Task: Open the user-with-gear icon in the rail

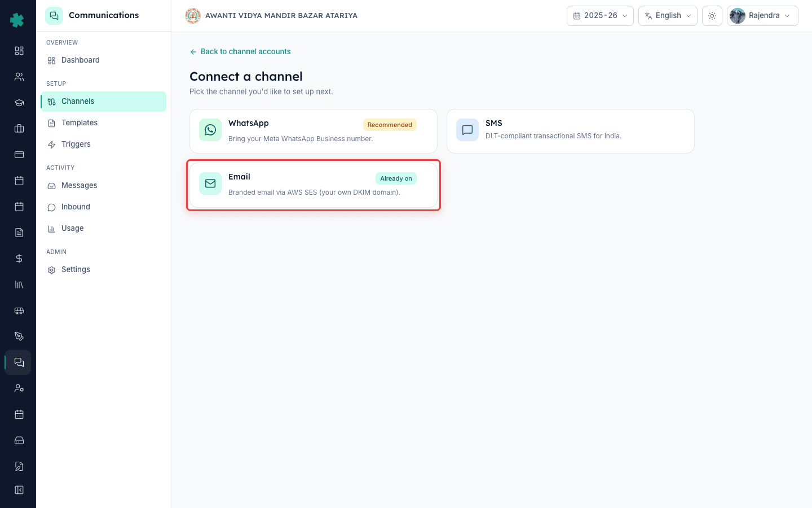Action: [x=19, y=388]
